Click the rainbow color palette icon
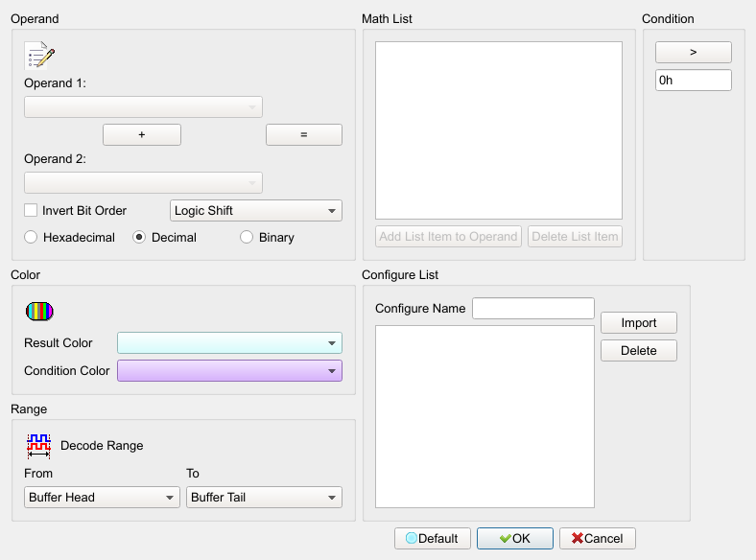This screenshot has width=756, height=560. click(x=39, y=312)
